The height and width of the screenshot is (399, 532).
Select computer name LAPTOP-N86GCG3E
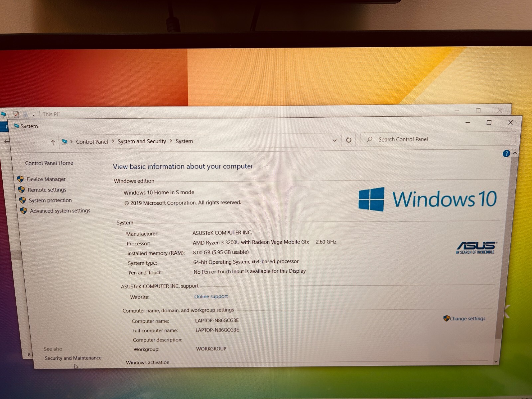point(217,321)
